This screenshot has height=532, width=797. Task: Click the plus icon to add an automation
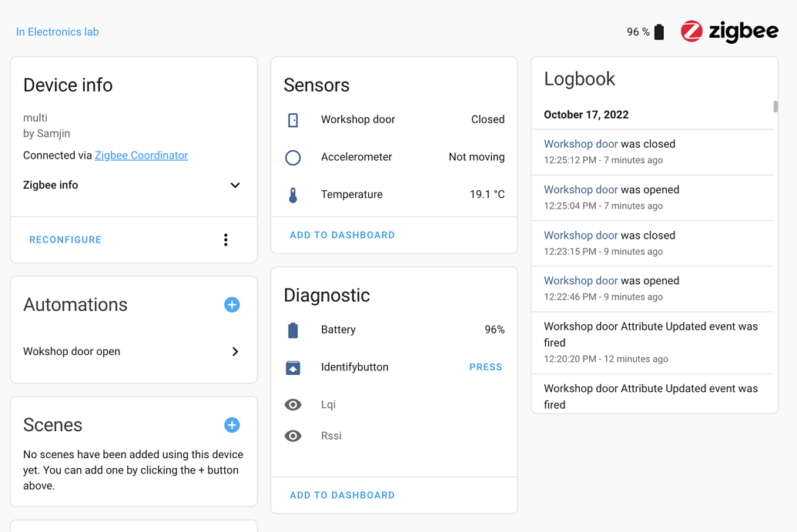[x=232, y=305]
